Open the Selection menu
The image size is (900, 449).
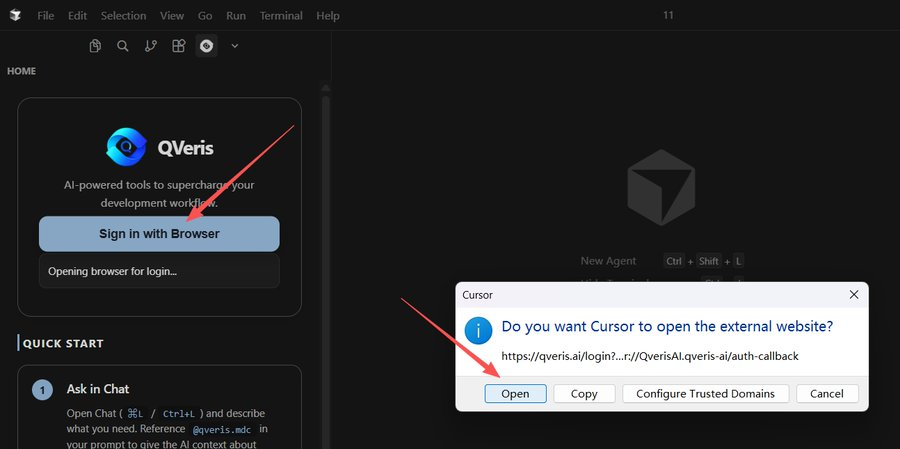point(123,16)
